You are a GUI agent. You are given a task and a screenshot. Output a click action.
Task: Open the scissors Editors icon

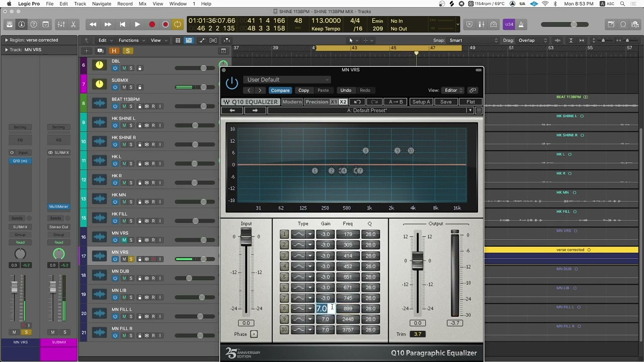73,24
